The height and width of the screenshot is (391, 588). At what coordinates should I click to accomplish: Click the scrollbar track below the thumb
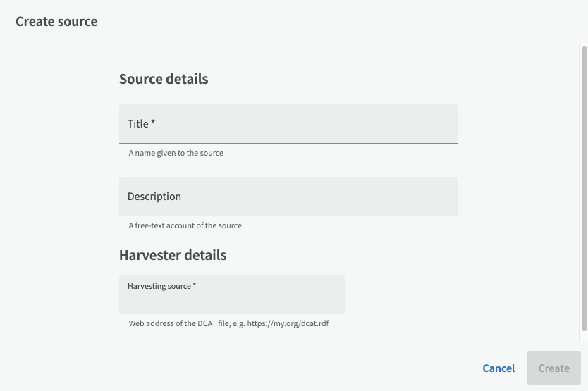click(584, 336)
